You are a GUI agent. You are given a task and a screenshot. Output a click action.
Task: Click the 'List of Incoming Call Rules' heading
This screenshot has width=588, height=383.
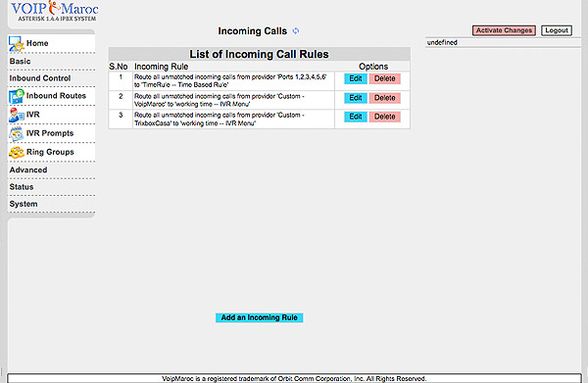pos(259,54)
